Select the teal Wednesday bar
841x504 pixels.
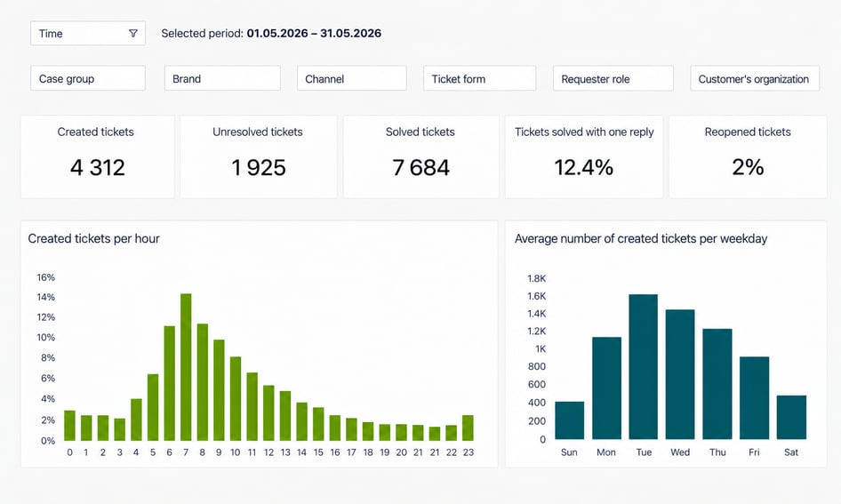(680, 374)
